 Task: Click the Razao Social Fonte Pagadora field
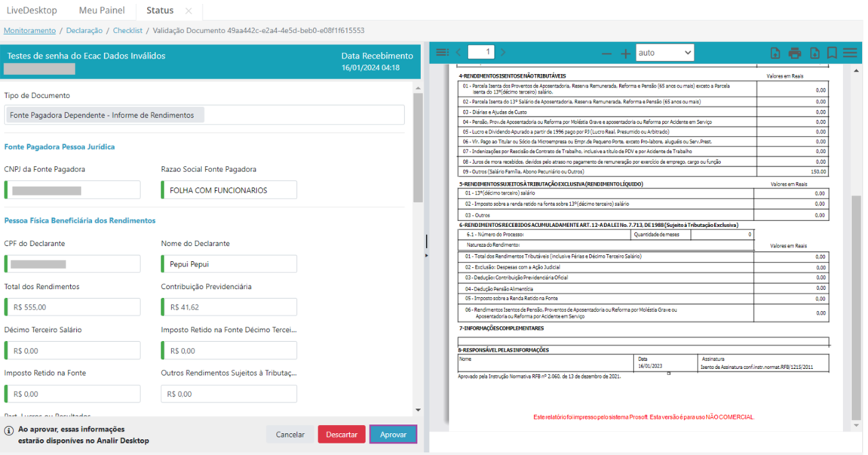(229, 190)
